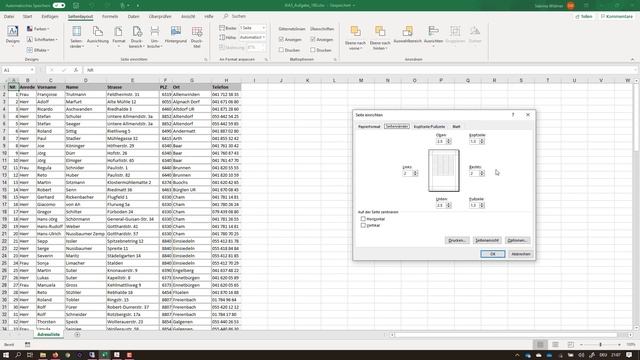
Task: Toggle Überschriften Drucken checkbox
Action: pos(313,50)
